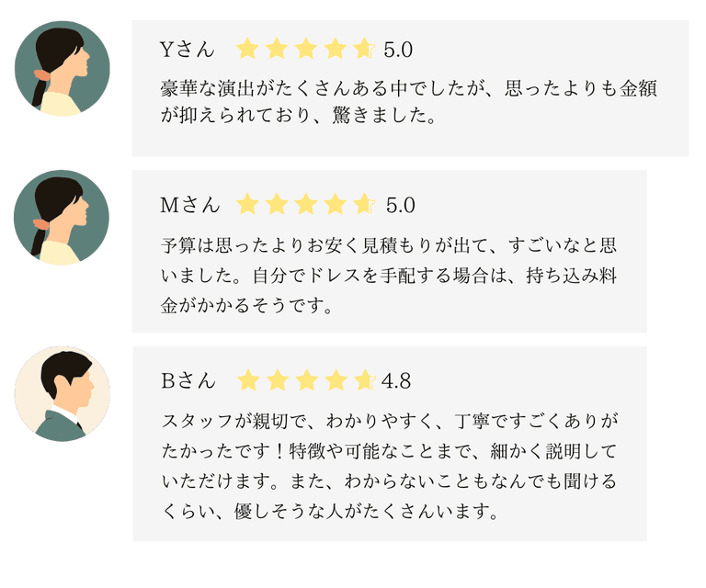This screenshot has width=706, height=588.
Task: Click Yさん's female profile avatar
Action: point(63,69)
